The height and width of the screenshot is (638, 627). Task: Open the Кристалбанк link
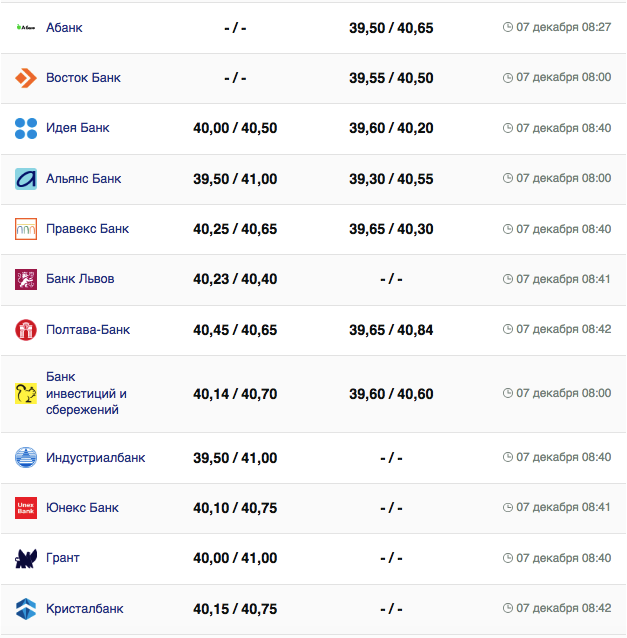point(85,609)
